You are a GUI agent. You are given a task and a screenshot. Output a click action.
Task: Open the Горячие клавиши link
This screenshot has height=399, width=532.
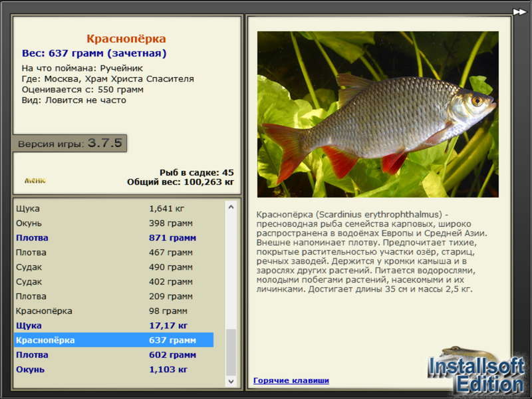pyautogui.click(x=291, y=380)
